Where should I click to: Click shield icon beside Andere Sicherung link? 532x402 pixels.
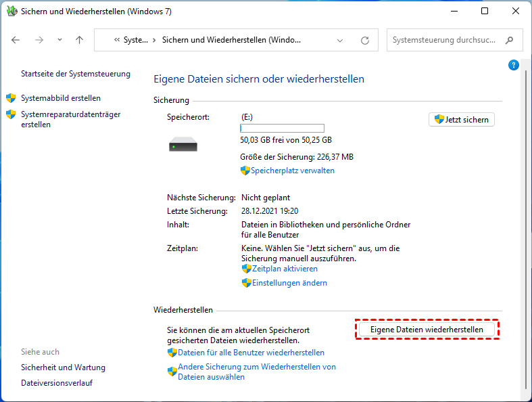172,372
